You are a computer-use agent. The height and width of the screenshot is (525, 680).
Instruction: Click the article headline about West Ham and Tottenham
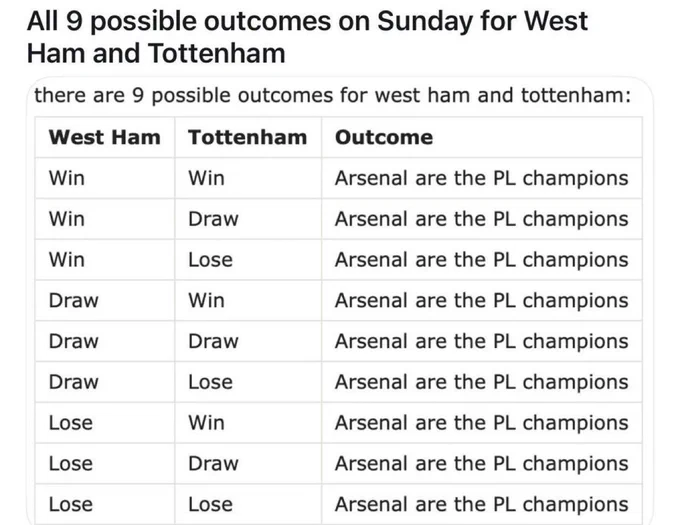click(307, 37)
